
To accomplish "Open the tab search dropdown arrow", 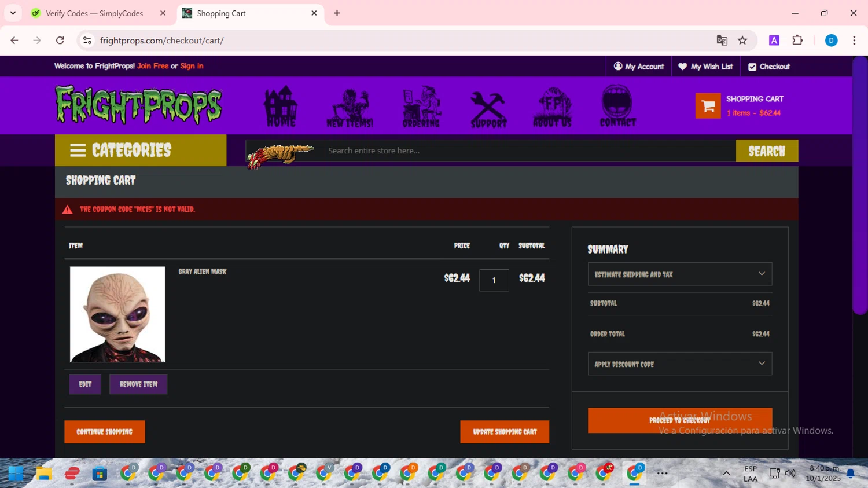I will tap(13, 13).
